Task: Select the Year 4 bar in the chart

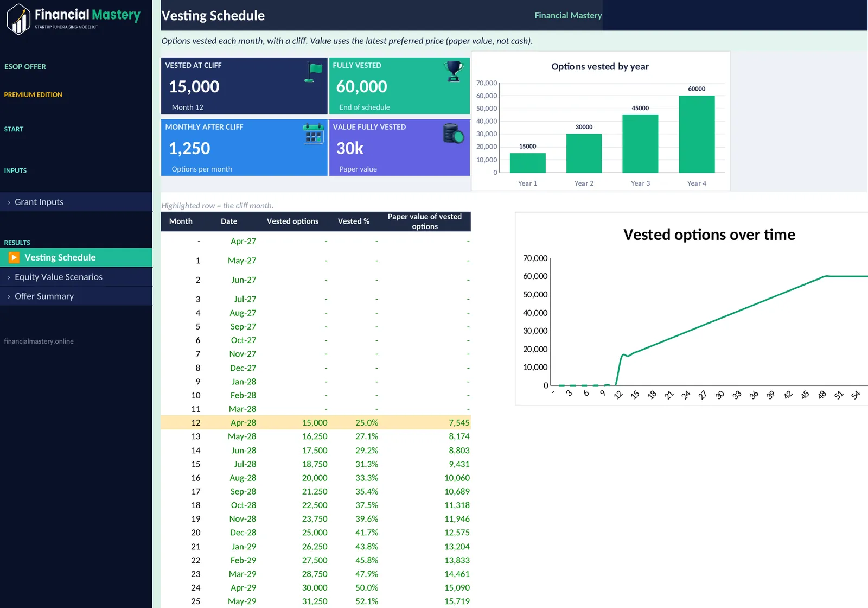Action: tap(697, 134)
